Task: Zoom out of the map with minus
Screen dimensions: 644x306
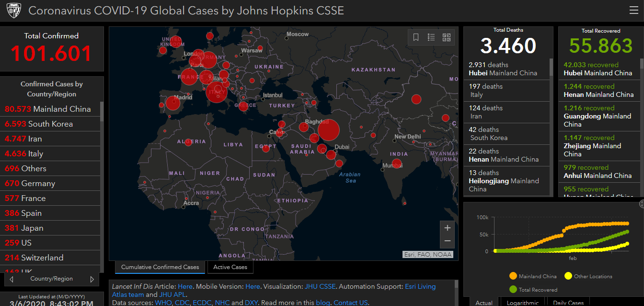Action: [448, 241]
